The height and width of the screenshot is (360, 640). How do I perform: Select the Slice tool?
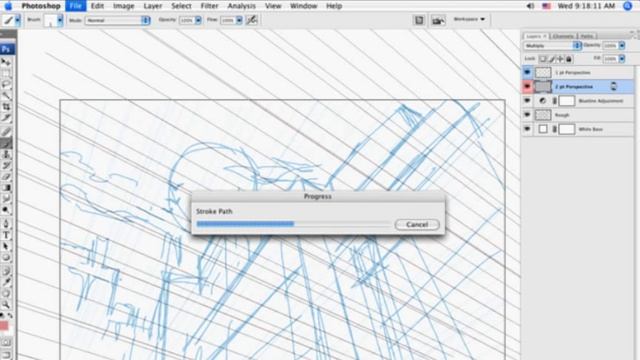(6, 118)
